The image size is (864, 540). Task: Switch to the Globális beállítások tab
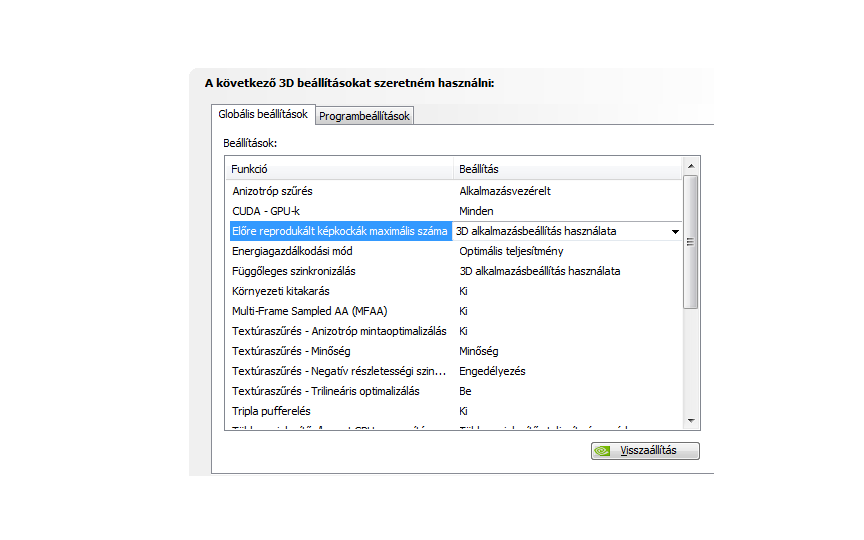tap(263, 114)
